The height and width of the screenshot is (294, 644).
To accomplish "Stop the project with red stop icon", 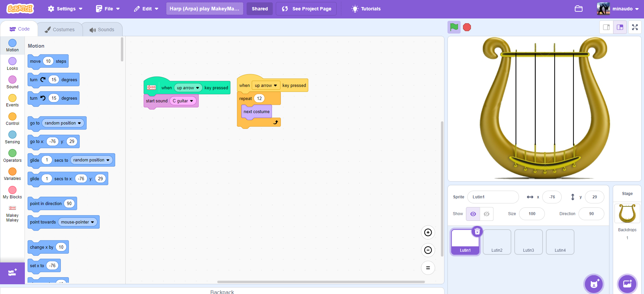I will pos(467,27).
